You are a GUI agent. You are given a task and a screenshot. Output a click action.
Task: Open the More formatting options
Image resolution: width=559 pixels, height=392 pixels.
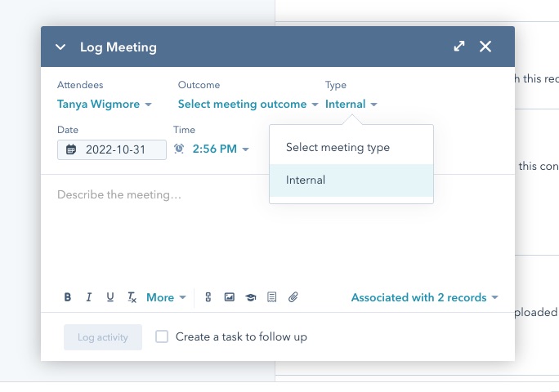[x=166, y=298]
